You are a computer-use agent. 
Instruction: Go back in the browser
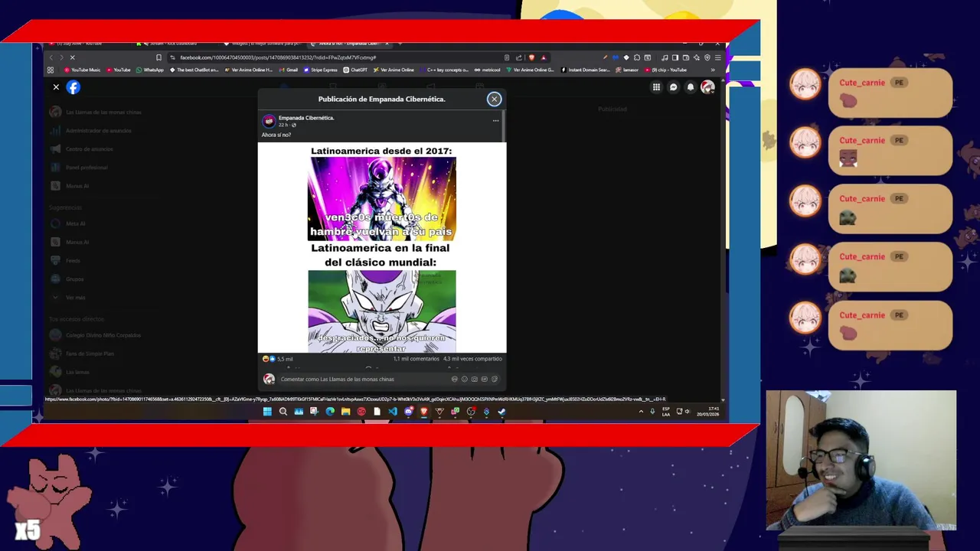pos(51,57)
